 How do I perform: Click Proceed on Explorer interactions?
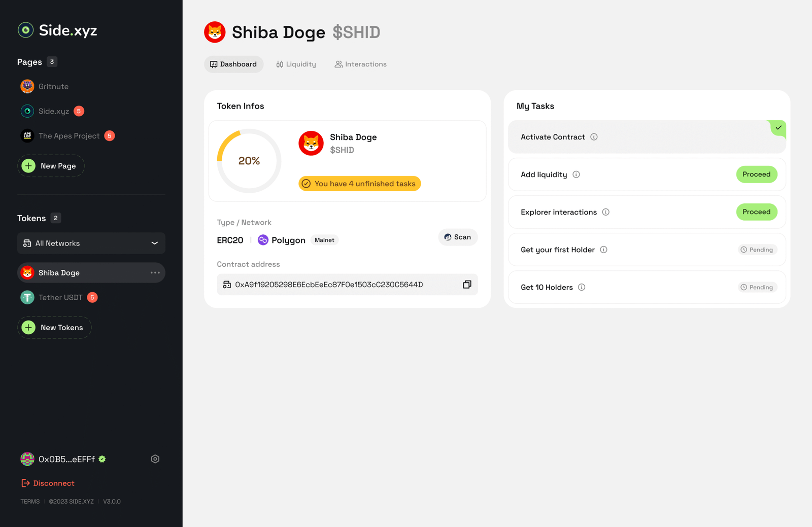(757, 212)
